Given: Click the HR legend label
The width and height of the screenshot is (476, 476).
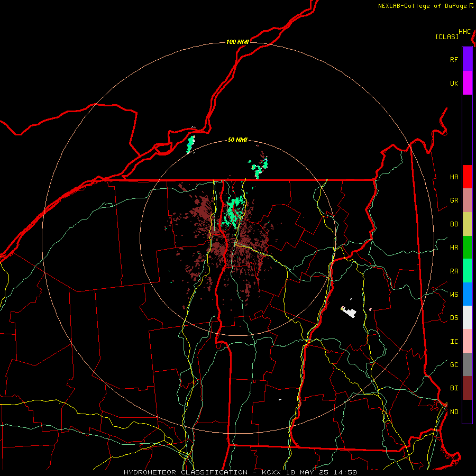Looking at the screenshot, I should click(x=454, y=248).
